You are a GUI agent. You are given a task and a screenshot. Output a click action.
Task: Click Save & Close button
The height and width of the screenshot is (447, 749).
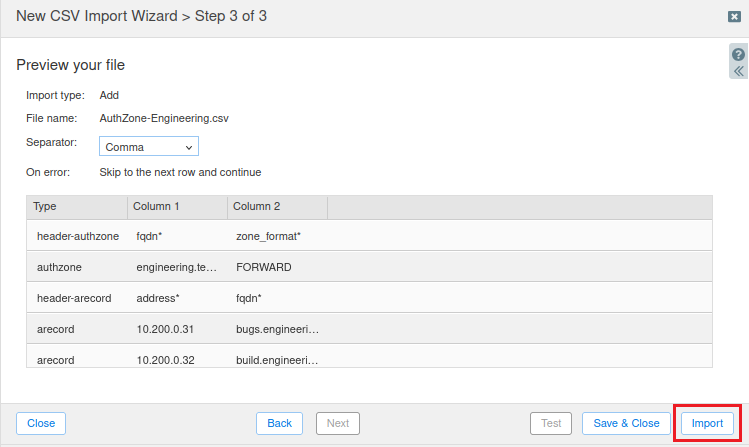point(626,423)
